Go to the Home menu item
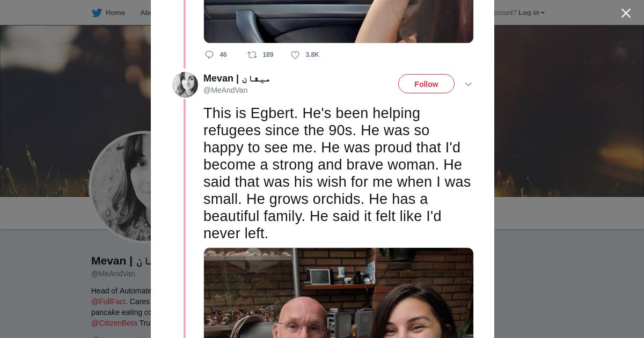Image resolution: width=644 pixels, height=338 pixels. click(115, 13)
